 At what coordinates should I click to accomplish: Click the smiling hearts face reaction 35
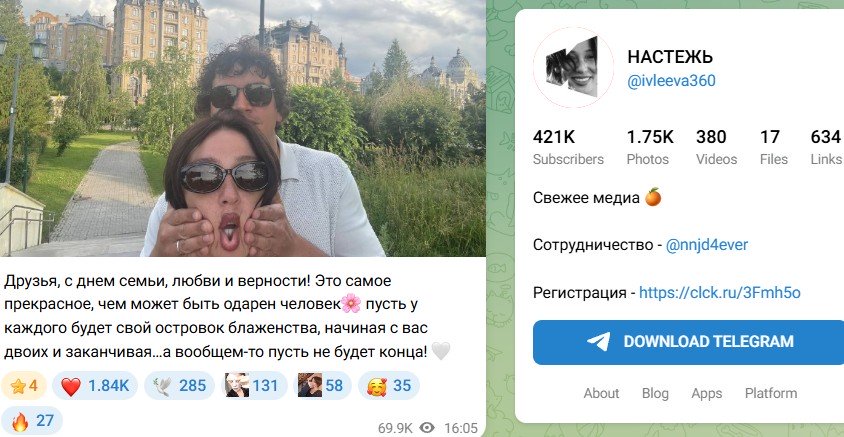tap(389, 385)
